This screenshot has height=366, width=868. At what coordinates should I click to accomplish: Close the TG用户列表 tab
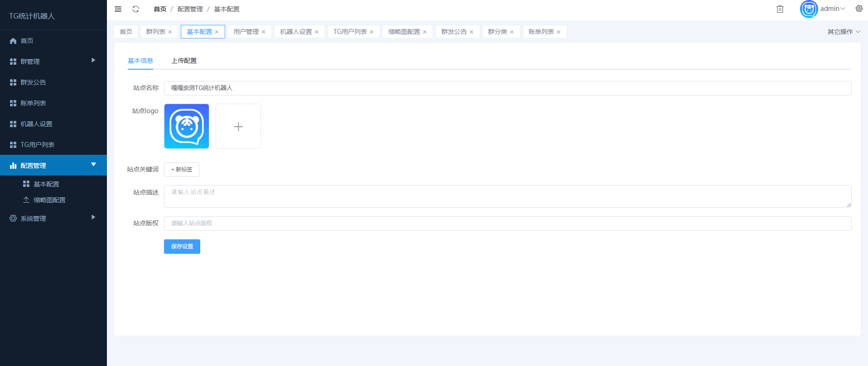click(x=372, y=32)
